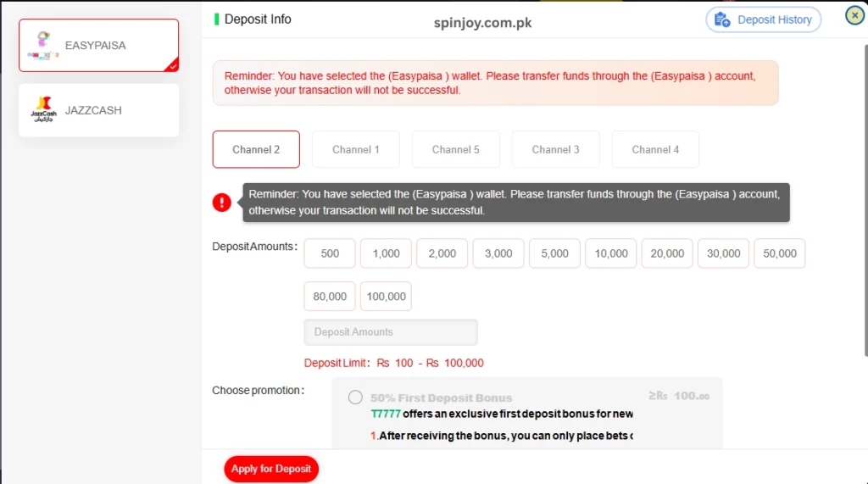Click the Deposit Limit Rs 100 - Rs 100,000 text
This screenshot has width=868, height=484.
pyautogui.click(x=393, y=364)
